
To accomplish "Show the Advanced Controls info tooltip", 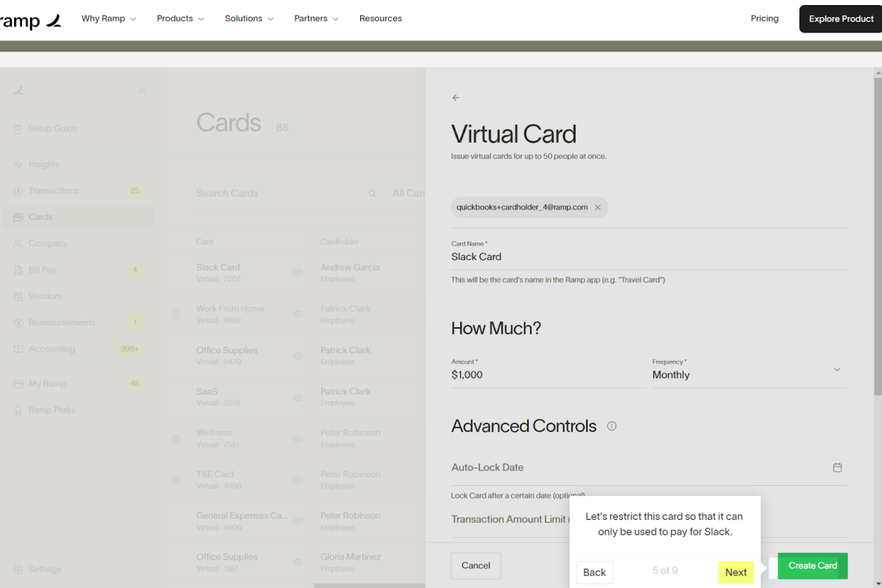I will (x=612, y=426).
